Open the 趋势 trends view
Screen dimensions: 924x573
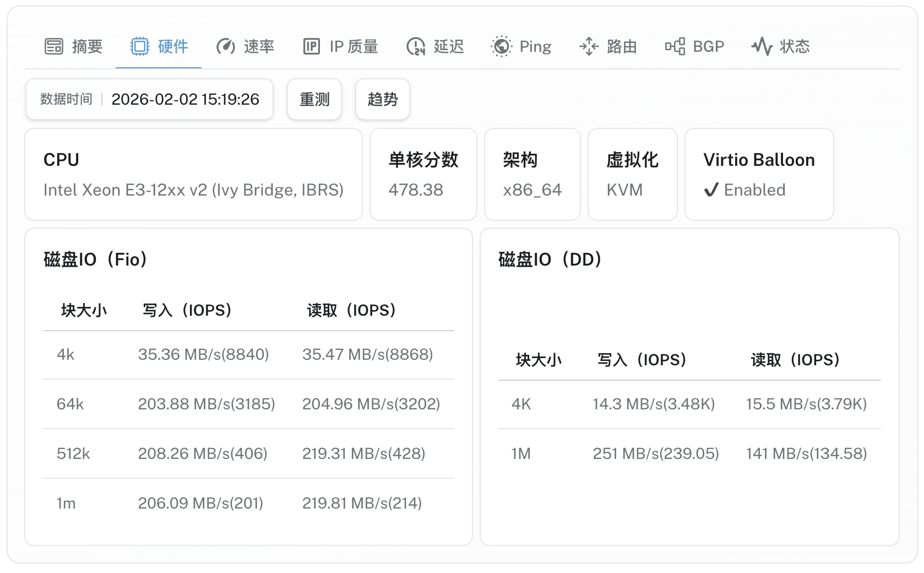click(x=382, y=99)
